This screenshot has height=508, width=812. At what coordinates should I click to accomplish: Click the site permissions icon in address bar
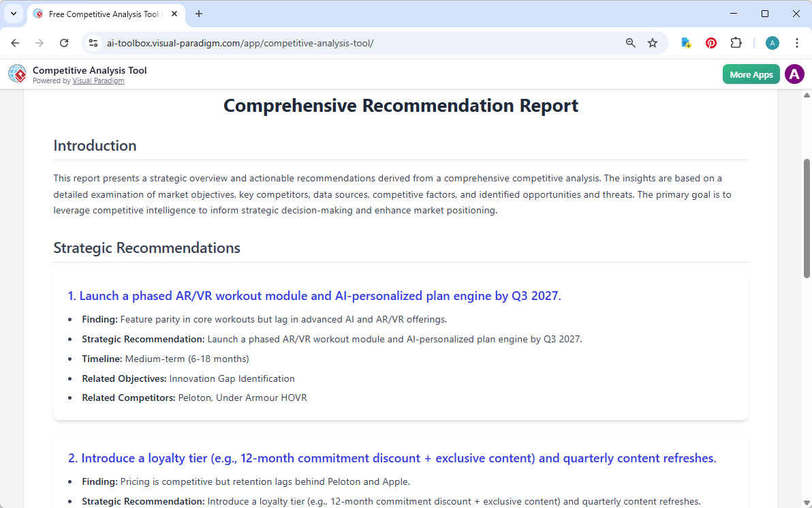tap(93, 42)
